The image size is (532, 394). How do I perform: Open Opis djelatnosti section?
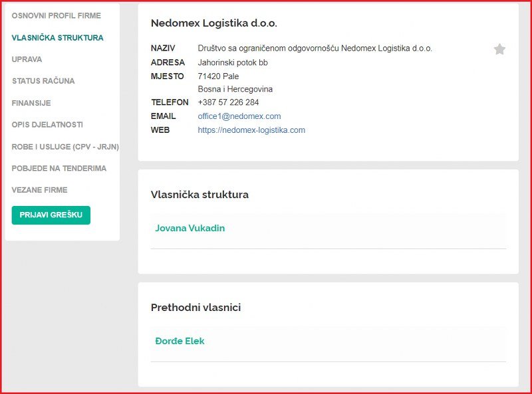[x=47, y=125]
